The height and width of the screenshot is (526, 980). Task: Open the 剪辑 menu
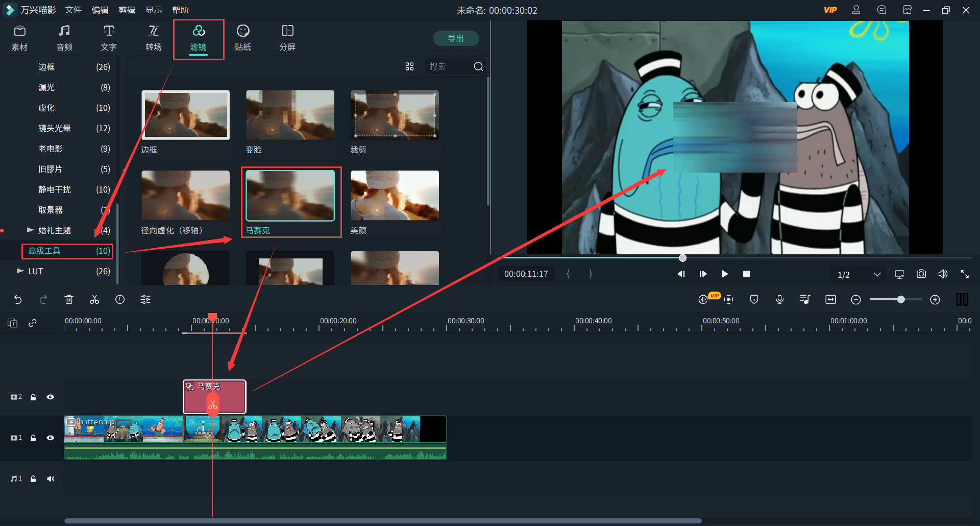[x=127, y=10]
